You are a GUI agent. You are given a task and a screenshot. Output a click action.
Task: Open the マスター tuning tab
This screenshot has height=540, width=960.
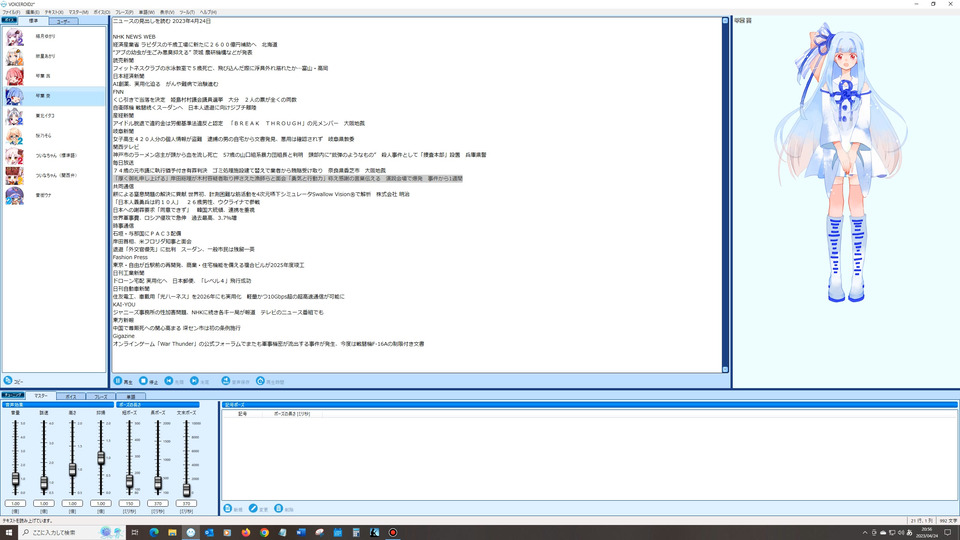[x=41, y=396]
